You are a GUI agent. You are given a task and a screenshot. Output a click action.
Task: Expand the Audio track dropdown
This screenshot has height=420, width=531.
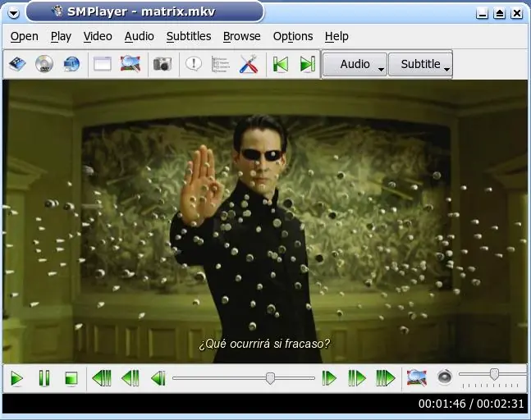[355, 64]
